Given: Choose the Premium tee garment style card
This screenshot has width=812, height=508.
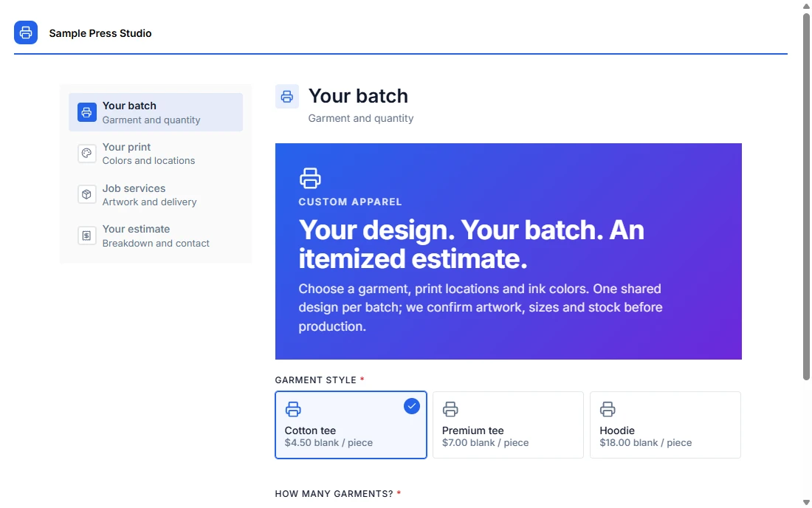Looking at the screenshot, I should click(508, 425).
